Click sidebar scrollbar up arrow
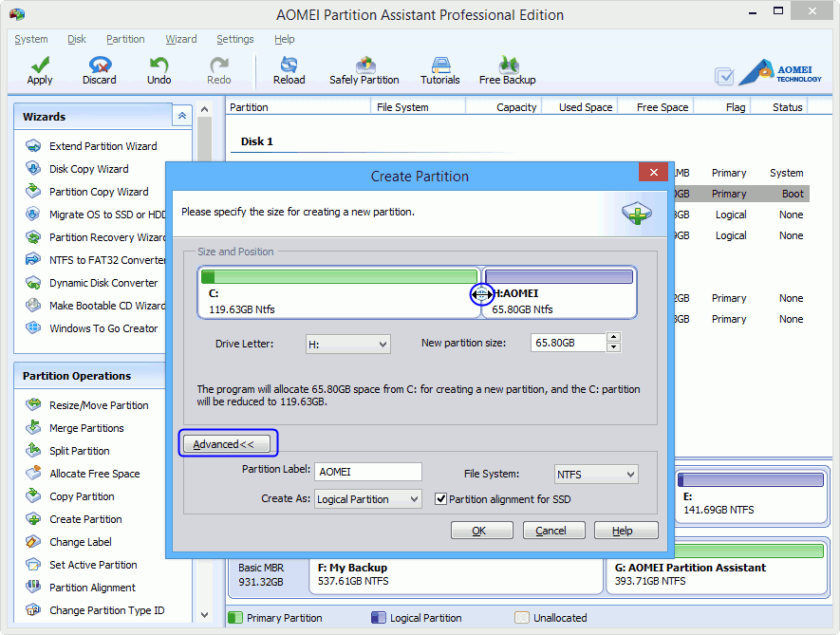 (x=204, y=109)
